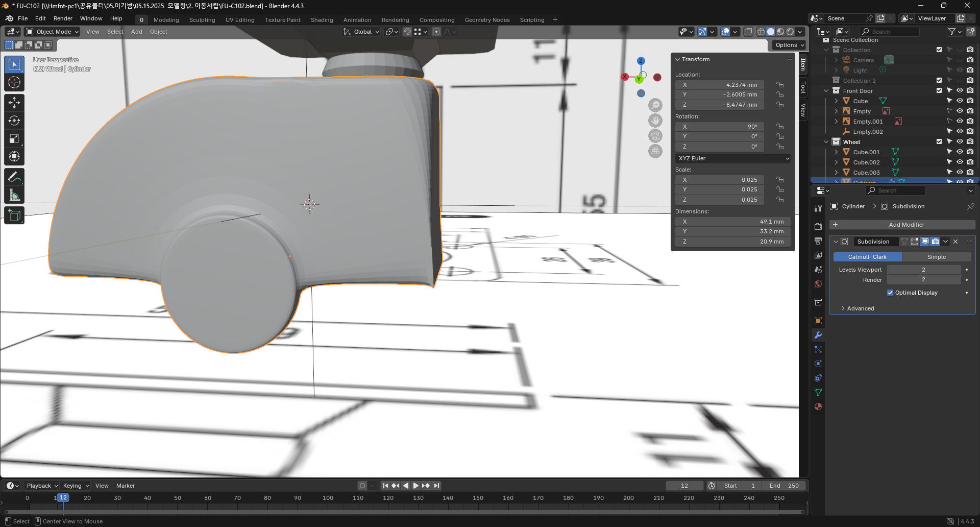
Task: Open the Object Mode dropdown
Action: (53, 32)
